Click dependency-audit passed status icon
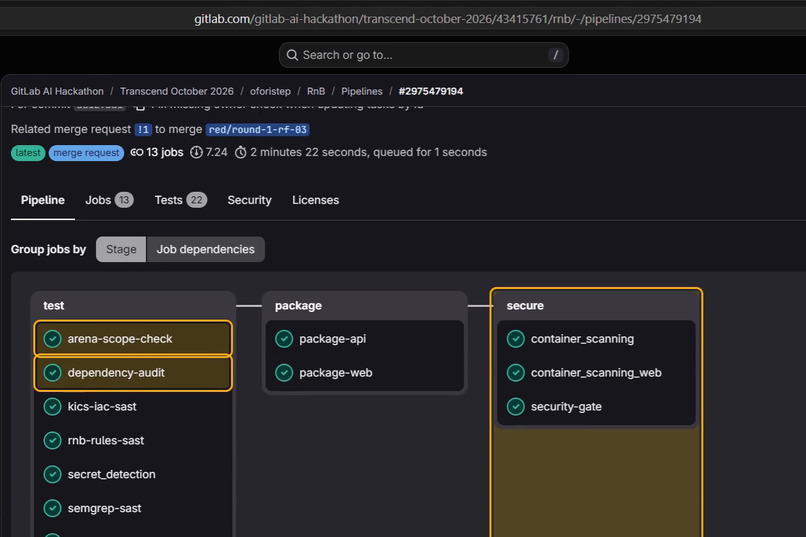806x537 pixels. click(52, 373)
